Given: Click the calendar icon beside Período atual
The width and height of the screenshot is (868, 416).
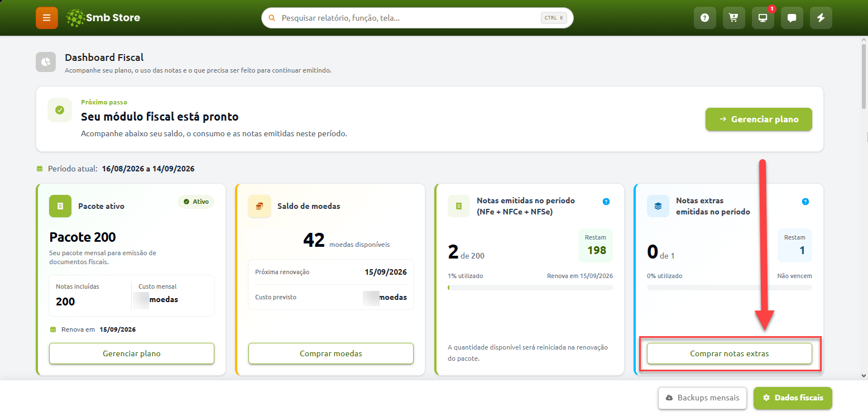Looking at the screenshot, I should click(x=40, y=169).
